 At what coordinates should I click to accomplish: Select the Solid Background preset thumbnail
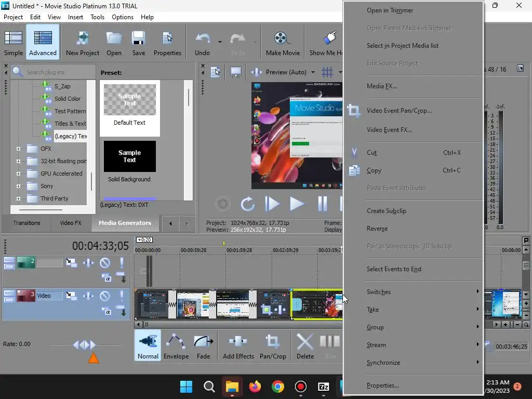point(129,156)
